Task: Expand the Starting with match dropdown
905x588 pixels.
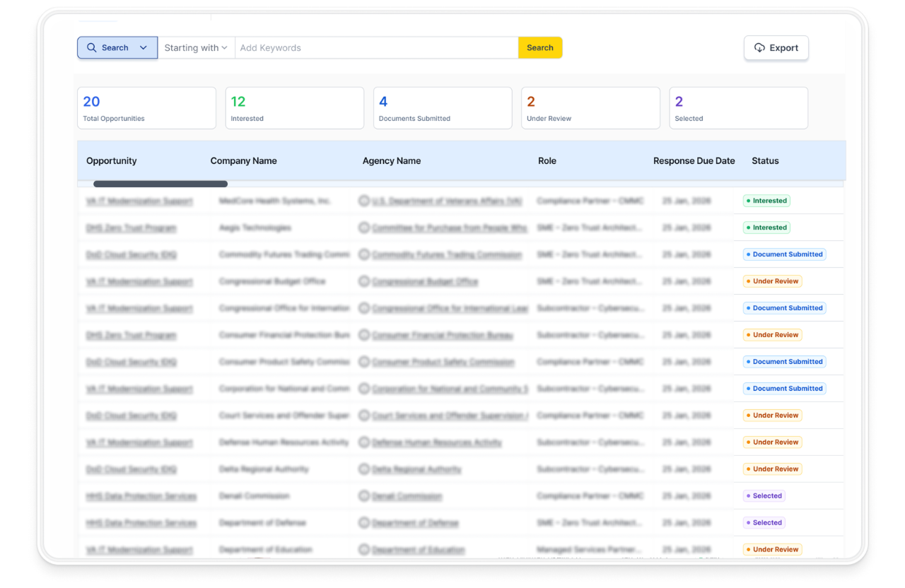Action: 196,48
